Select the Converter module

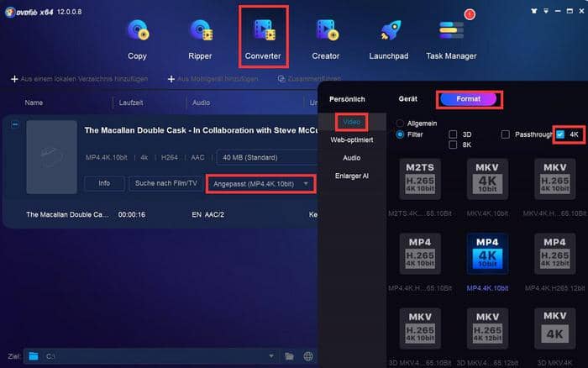pyautogui.click(x=263, y=39)
